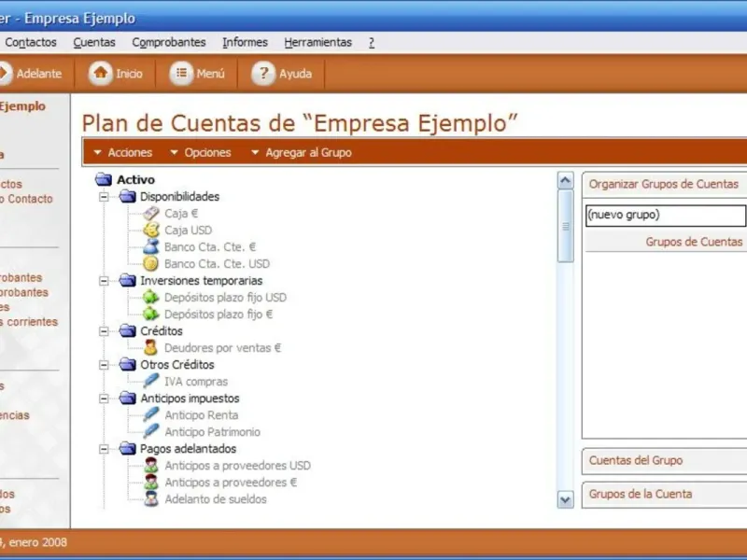
Task: Collapse the Pagos adelantados tree node
Action: (104, 449)
